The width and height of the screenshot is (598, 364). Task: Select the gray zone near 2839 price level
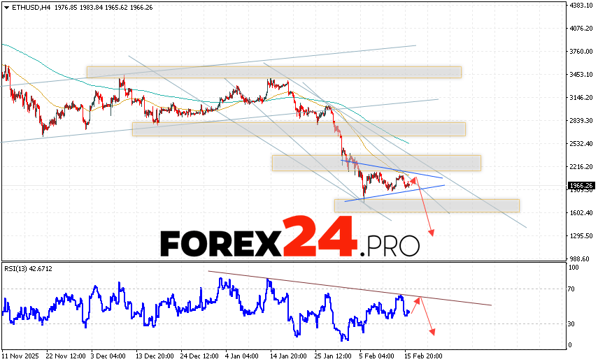click(299, 129)
